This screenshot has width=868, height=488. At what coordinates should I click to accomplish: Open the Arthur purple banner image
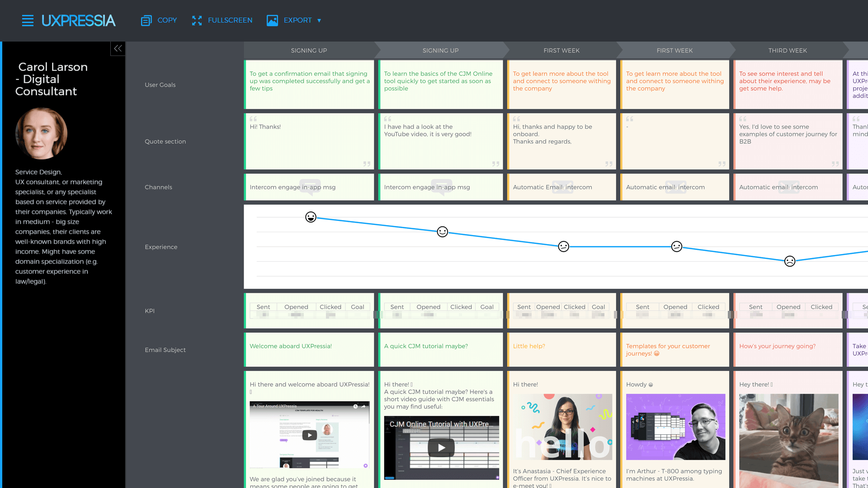(x=675, y=427)
